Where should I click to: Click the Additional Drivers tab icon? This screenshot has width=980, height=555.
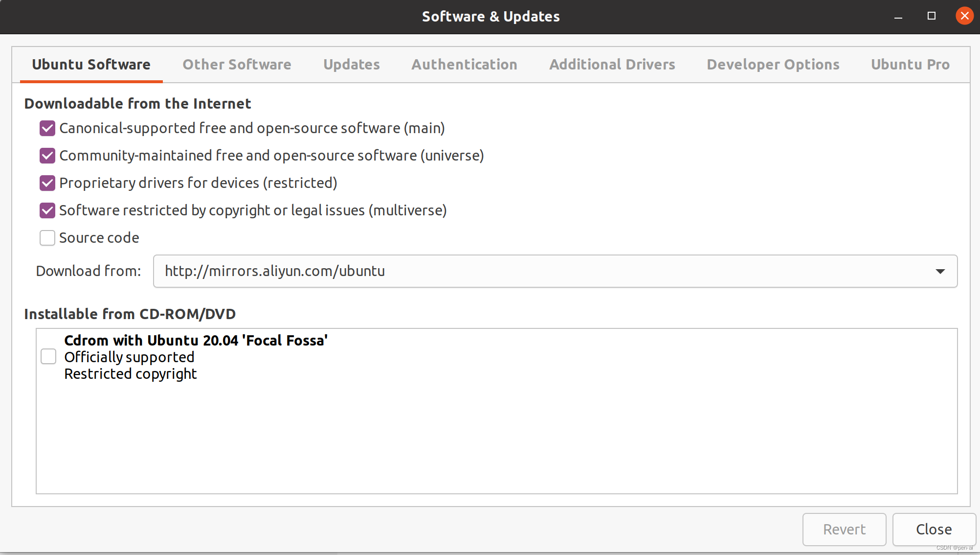tap(612, 64)
